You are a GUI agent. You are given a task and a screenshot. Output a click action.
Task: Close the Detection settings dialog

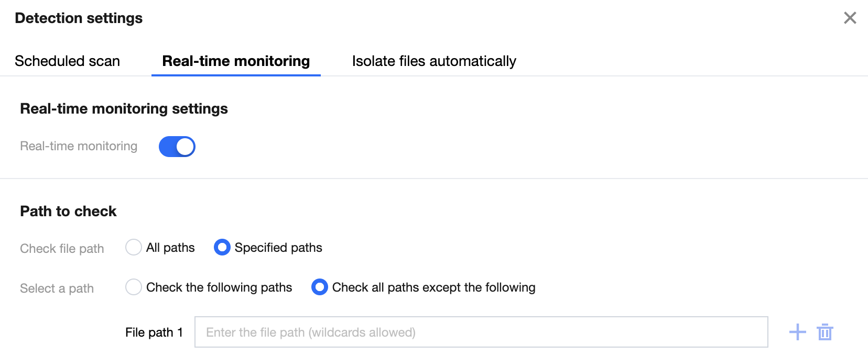click(x=850, y=18)
